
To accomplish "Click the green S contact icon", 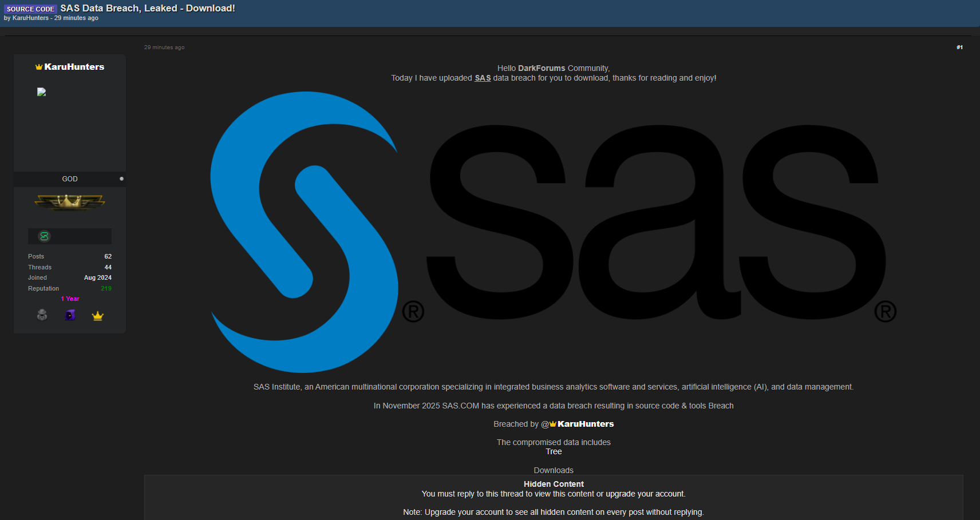I will coord(44,236).
